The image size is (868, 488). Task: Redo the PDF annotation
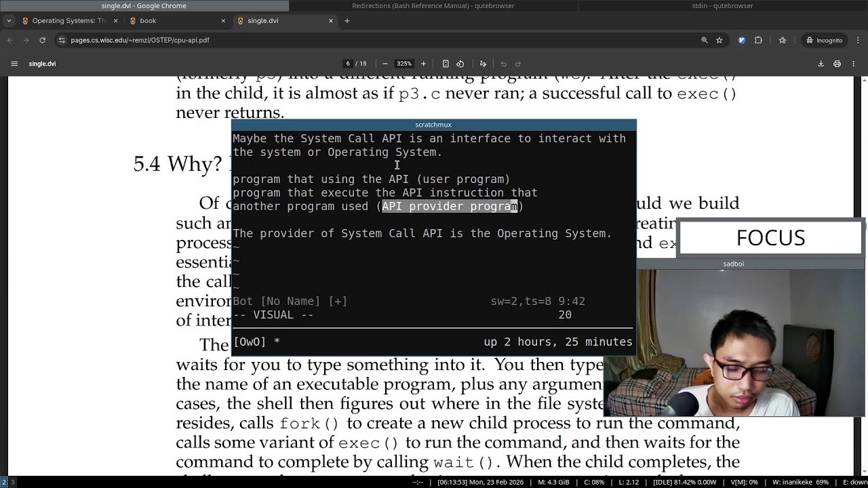[x=518, y=64]
